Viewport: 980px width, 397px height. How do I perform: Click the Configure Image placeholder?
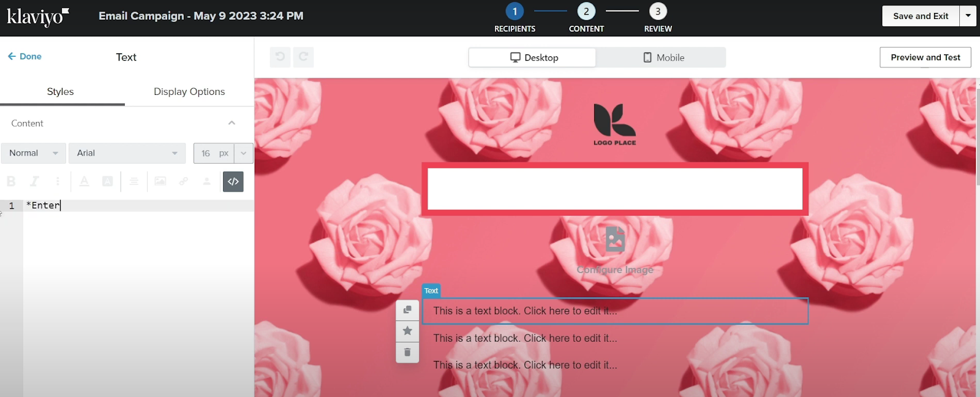[615, 251]
